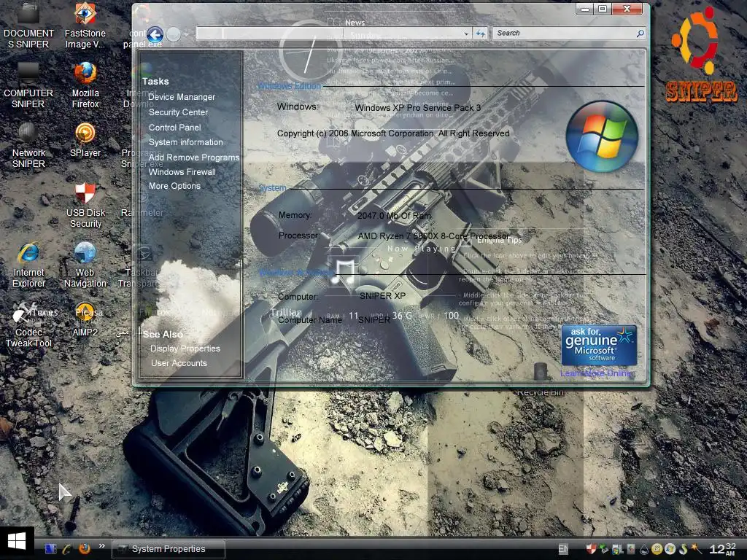The width and height of the screenshot is (747, 560).
Task: Launch AIMP2 desktop icon
Action: pos(85,319)
